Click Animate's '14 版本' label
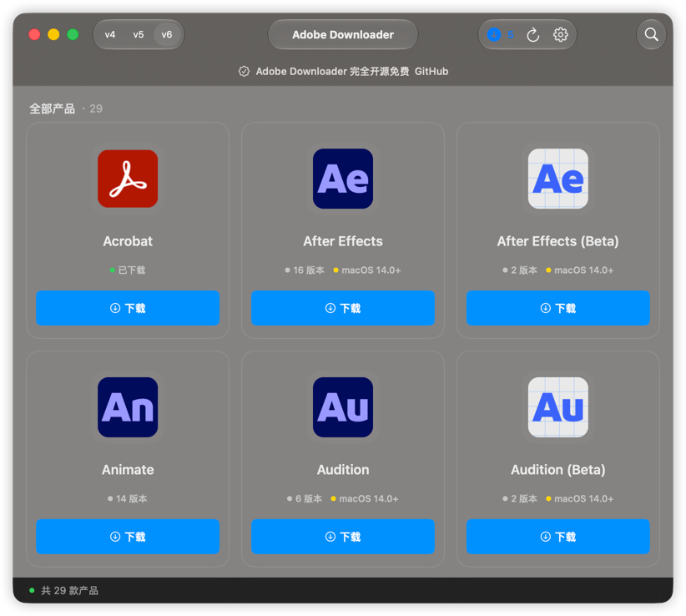This screenshot has height=616, width=686. pyautogui.click(x=131, y=499)
